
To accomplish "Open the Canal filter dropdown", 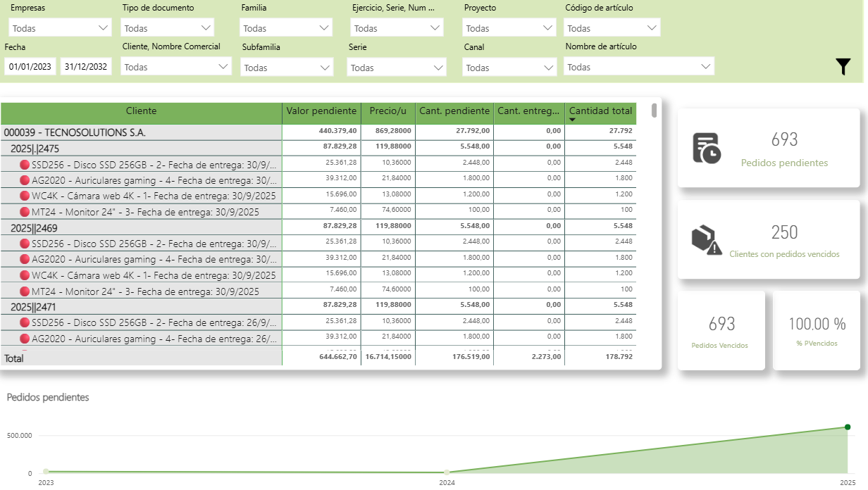I will pos(510,68).
